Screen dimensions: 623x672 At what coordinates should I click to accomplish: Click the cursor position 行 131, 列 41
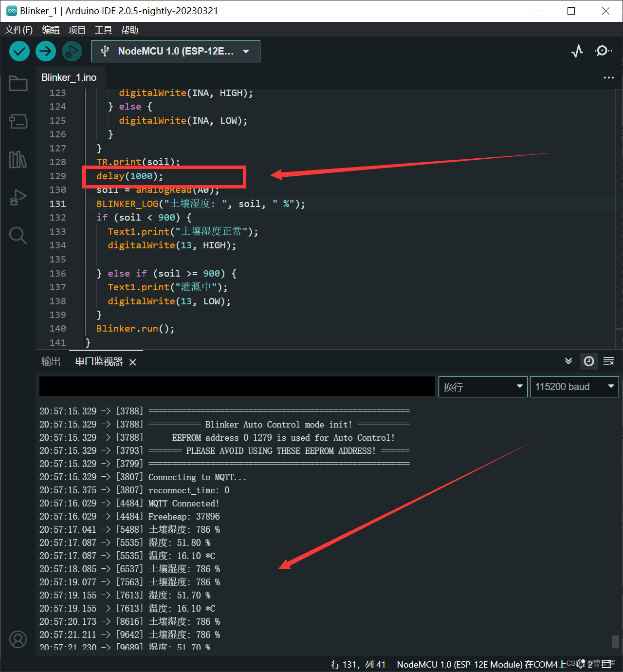[x=358, y=664]
